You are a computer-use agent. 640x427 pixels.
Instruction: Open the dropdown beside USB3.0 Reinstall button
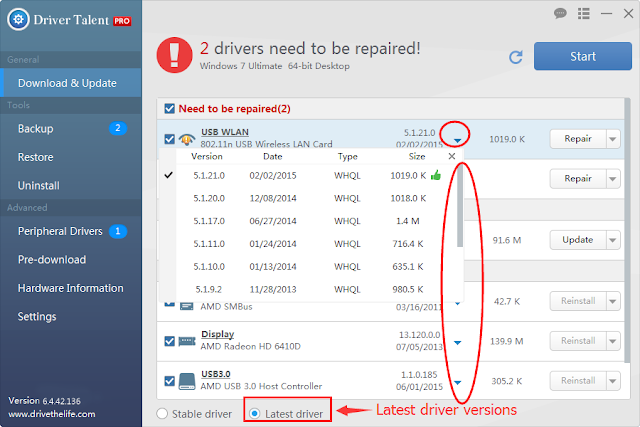click(x=613, y=381)
